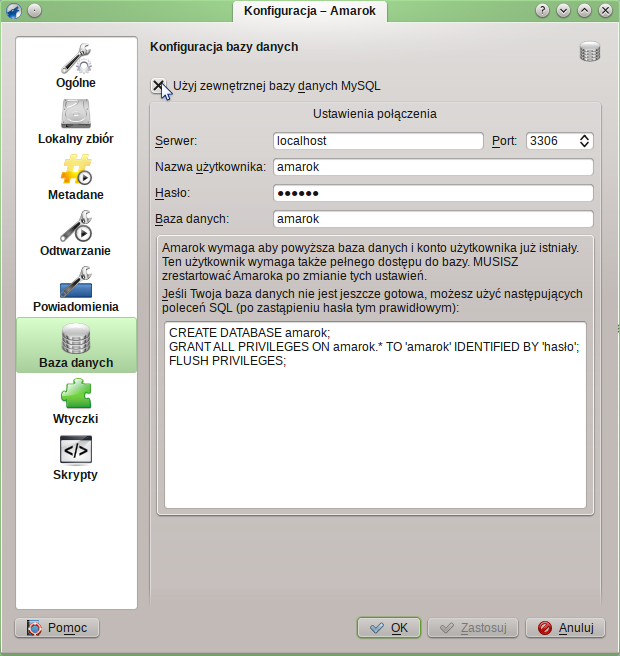The height and width of the screenshot is (656, 620).
Task: Open the Powiadomienia notification settings
Action: click(76, 289)
